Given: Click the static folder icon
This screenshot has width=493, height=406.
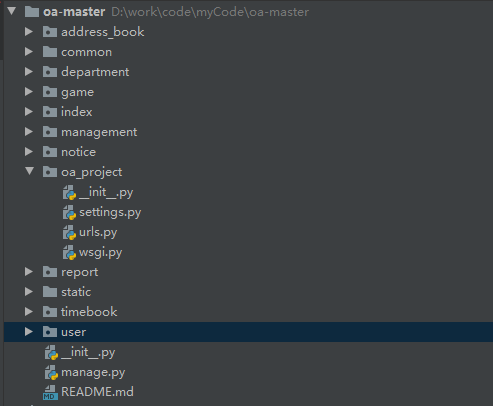Looking at the screenshot, I should click(50, 292).
